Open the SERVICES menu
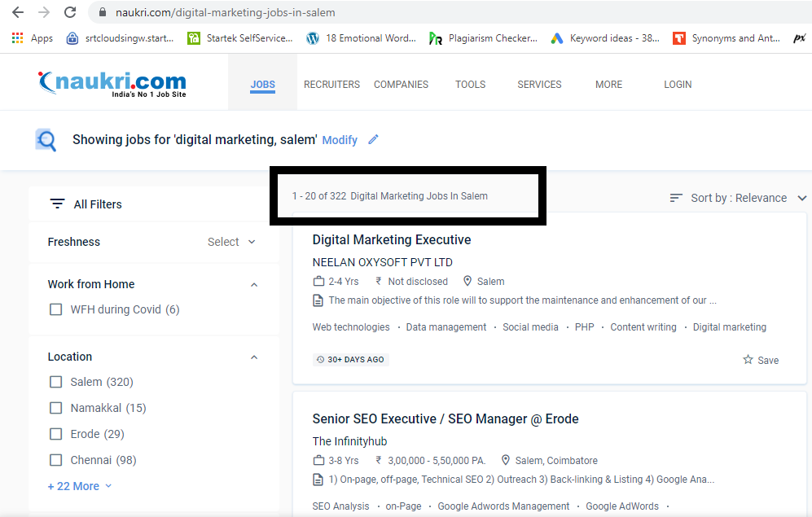This screenshot has height=517, width=812. [x=539, y=85]
